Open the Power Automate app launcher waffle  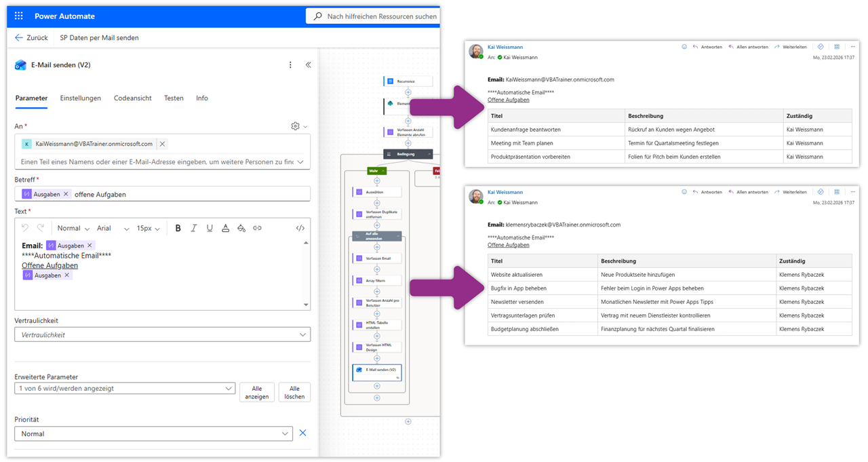pyautogui.click(x=18, y=16)
